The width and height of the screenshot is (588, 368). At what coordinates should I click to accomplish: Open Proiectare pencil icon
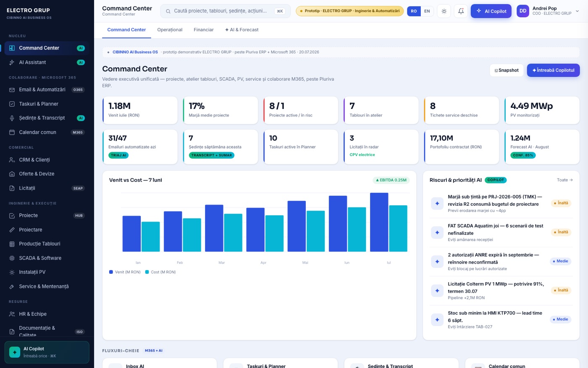(12, 230)
